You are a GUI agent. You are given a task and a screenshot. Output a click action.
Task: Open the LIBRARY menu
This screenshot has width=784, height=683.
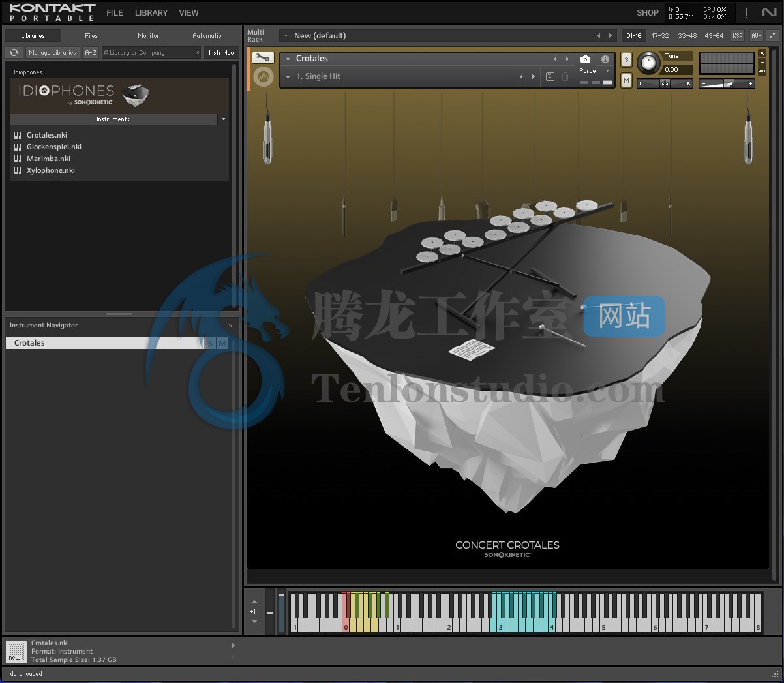151,13
